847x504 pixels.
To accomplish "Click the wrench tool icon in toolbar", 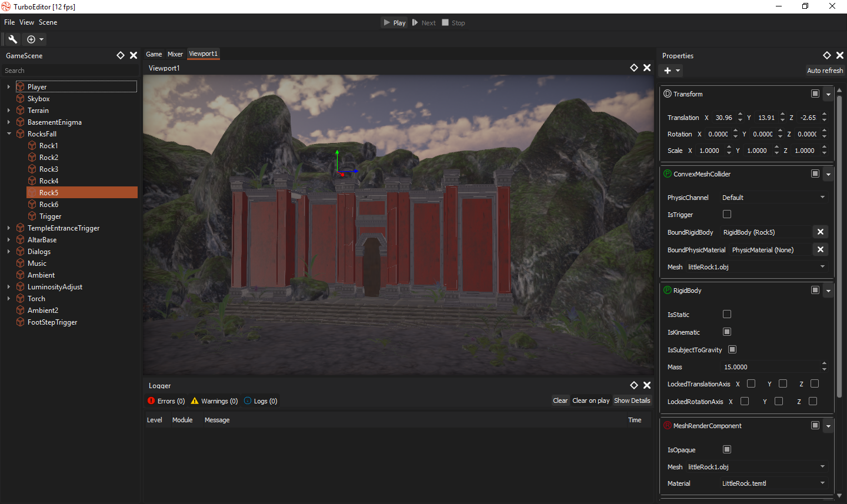I will (12, 39).
